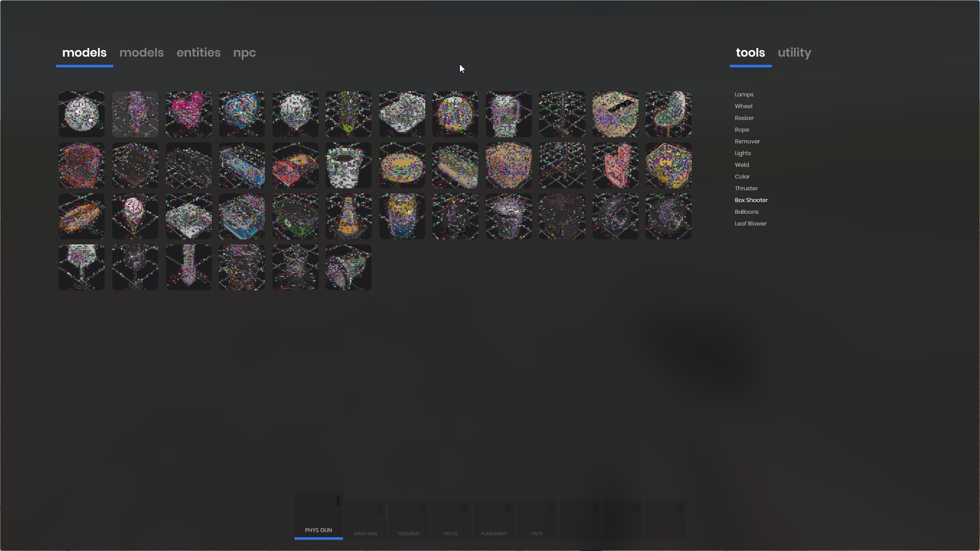Viewport: 980px width, 551px height.
Task: Spawn the golden bowl model
Action: (x=401, y=165)
